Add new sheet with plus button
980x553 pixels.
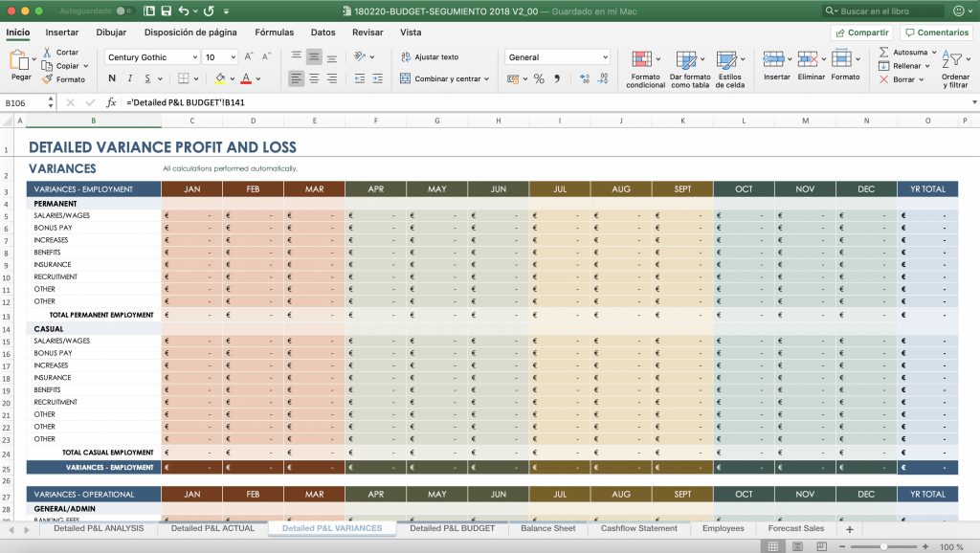point(850,529)
